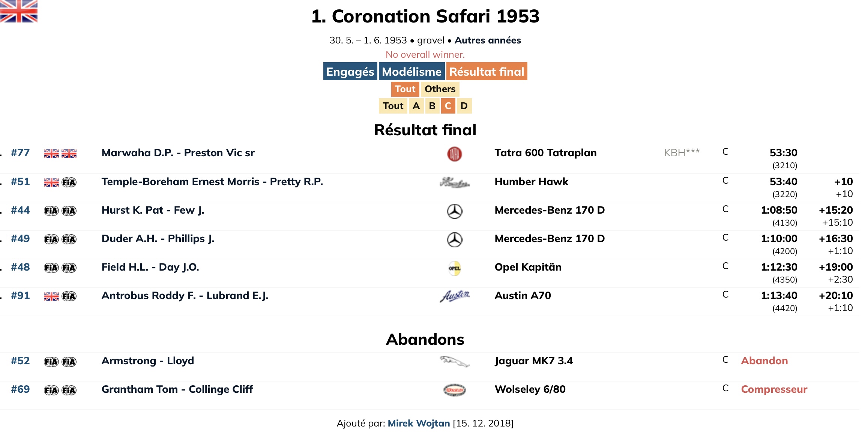Click Mercedes-Benz logo in Hurst row

pos(454,211)
